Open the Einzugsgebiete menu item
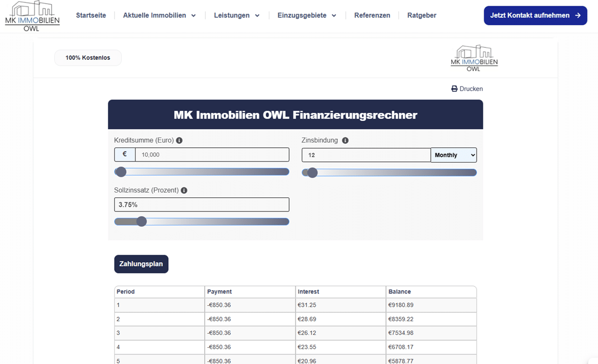Image resolution: width=598 pixels, height=364 pixels. (302, 15)
